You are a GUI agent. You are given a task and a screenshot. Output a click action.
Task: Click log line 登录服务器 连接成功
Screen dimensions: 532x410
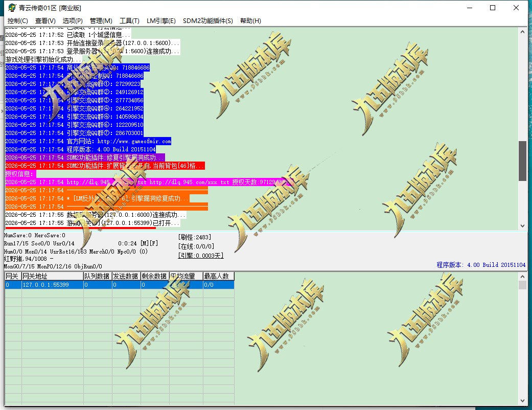click(x=92, y=51)
